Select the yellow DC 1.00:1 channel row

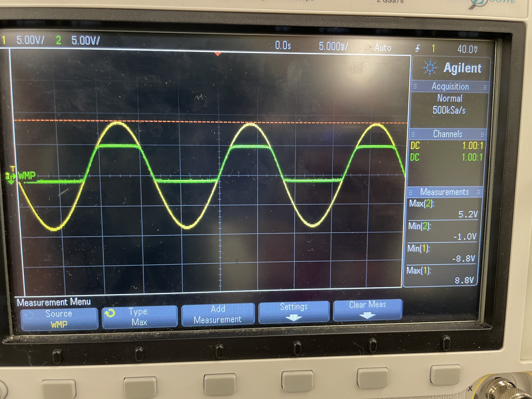coord(447,146)
